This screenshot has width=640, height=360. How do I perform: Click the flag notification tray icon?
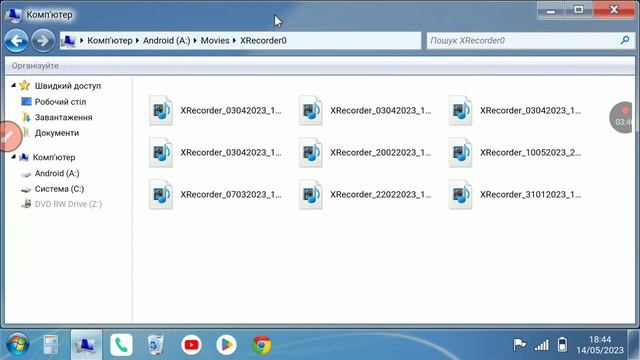point(520,344)
